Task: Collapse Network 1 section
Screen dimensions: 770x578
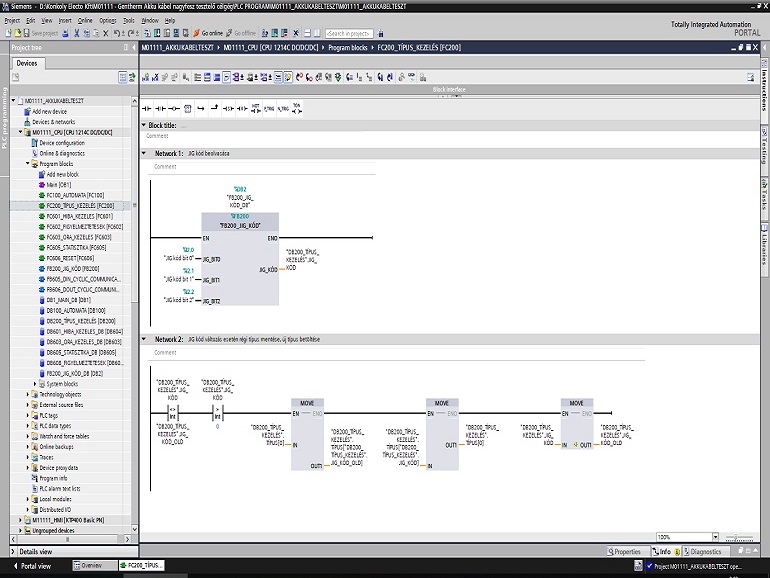Action: point(144,153)
